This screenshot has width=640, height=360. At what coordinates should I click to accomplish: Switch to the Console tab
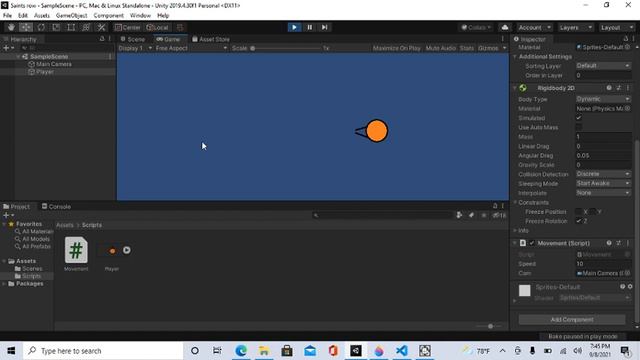click(x=56, y=207)
